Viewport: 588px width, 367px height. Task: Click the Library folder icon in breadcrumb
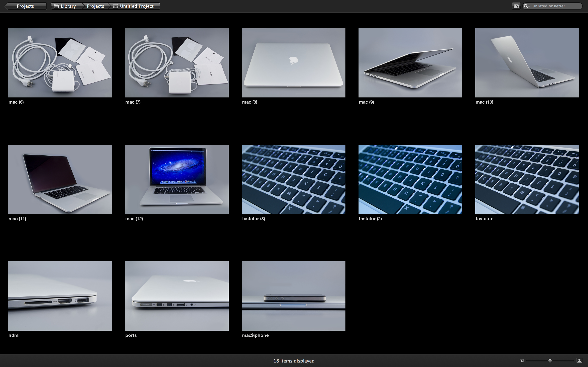point(56,6)
